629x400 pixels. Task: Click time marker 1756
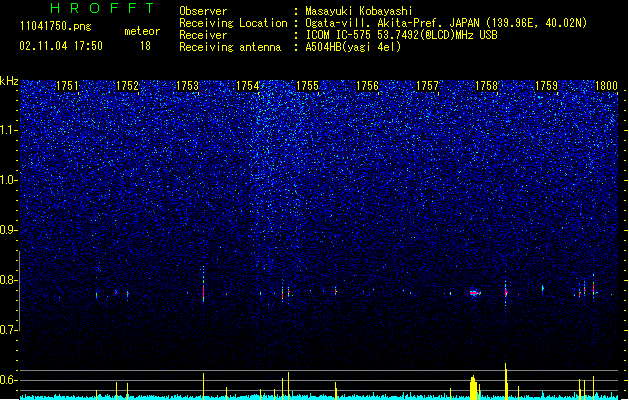click(367, 86)
